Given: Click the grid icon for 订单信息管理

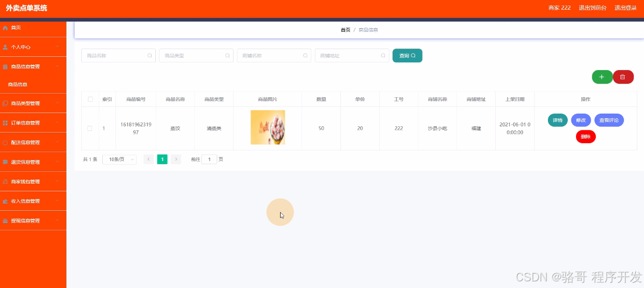Looking at the screenshot, I should tap(5, 123).
